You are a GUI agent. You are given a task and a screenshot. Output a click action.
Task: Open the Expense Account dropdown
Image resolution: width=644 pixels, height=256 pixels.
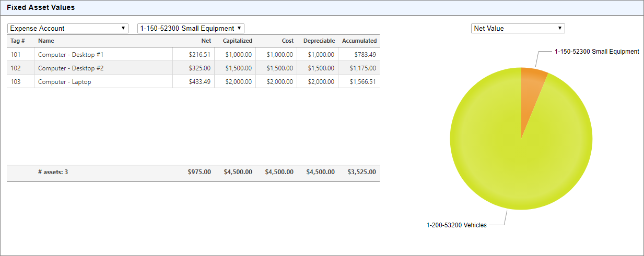pyautogui.click(x=67, y=29)
